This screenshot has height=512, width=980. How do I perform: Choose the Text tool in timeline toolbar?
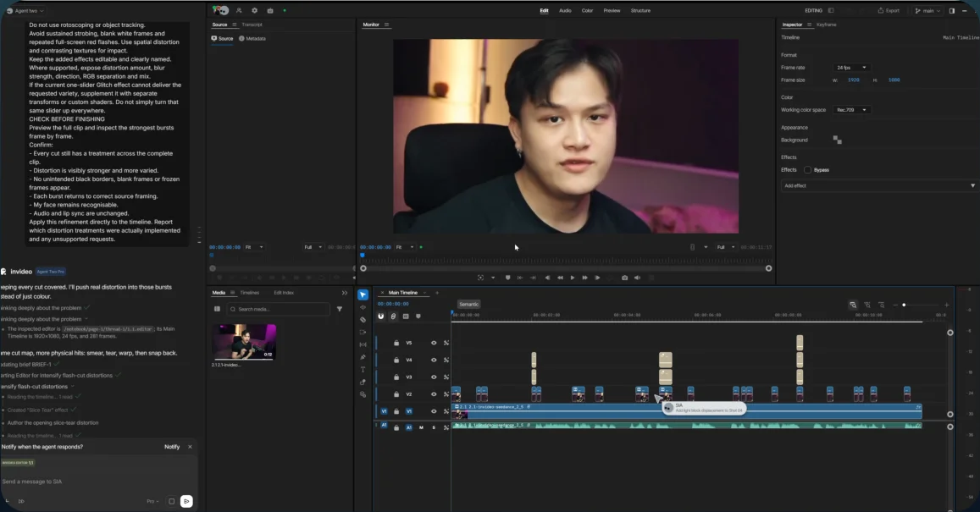coord(363,370)
